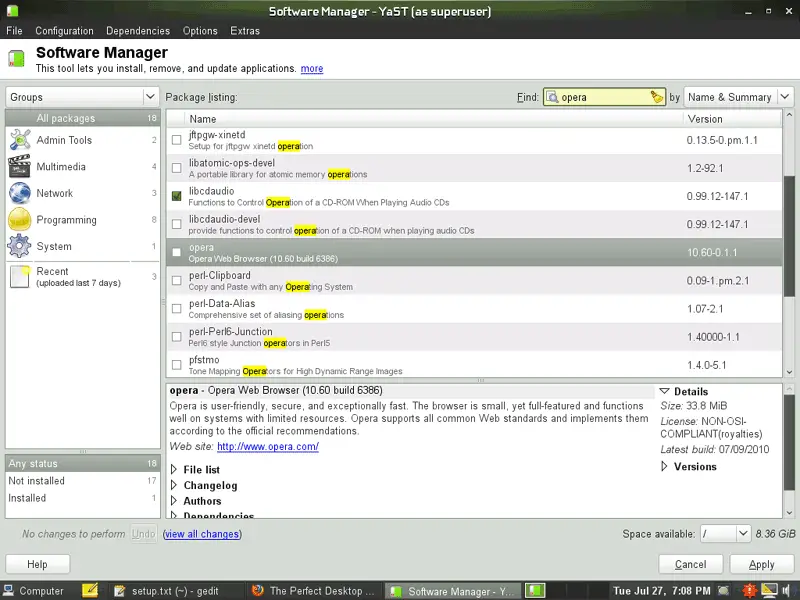Open the view all changes link
800x600 pixels.
[202, 534]
